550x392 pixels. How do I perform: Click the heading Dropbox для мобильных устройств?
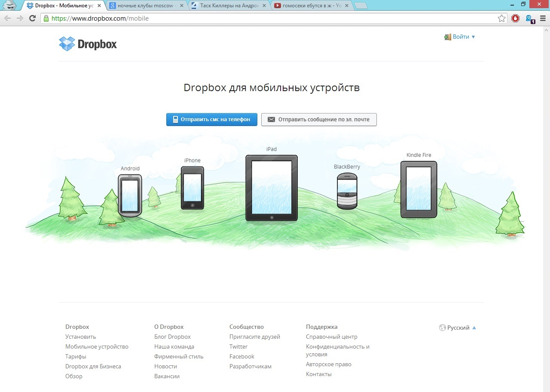272,88
